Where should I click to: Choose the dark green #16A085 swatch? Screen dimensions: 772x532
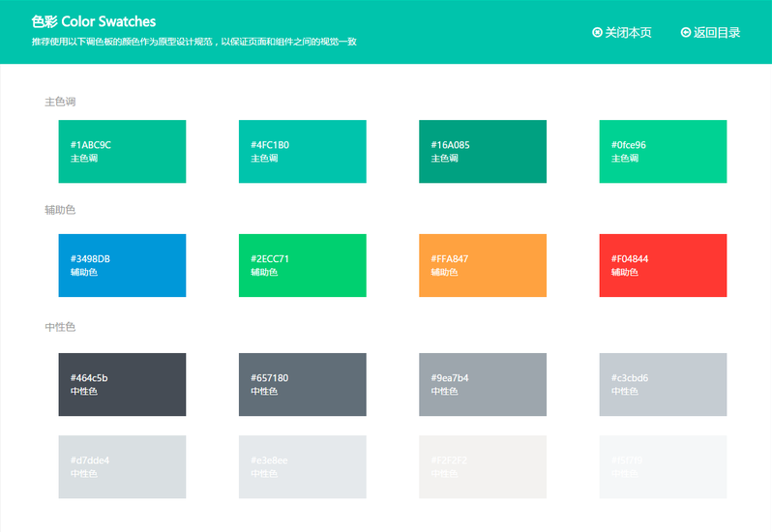click(x=482, y=152)
